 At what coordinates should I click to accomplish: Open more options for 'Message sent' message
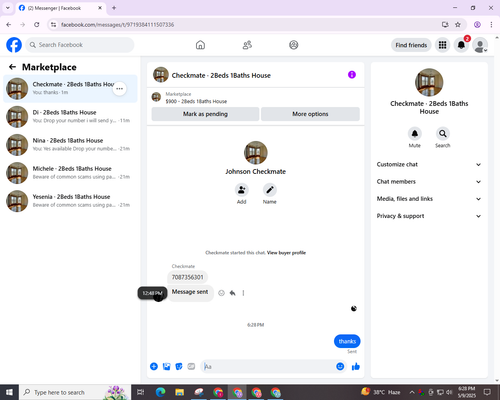click(x=243, y=293)
